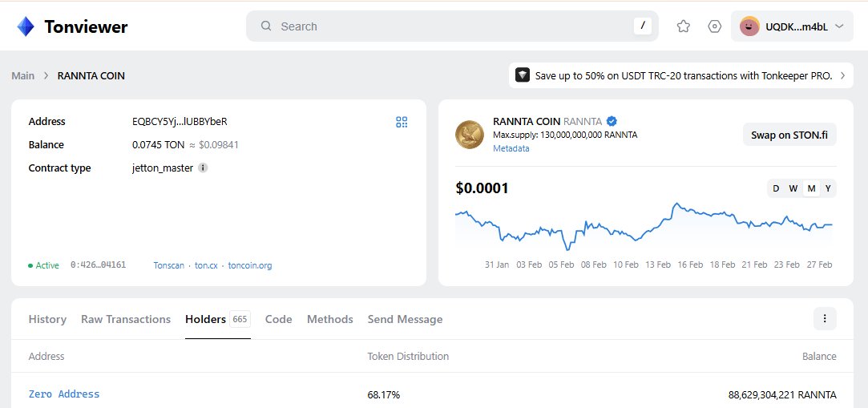
Task: Click the raw address 0:426...04161
Action: pyautogui.click(x=98, y=265)
